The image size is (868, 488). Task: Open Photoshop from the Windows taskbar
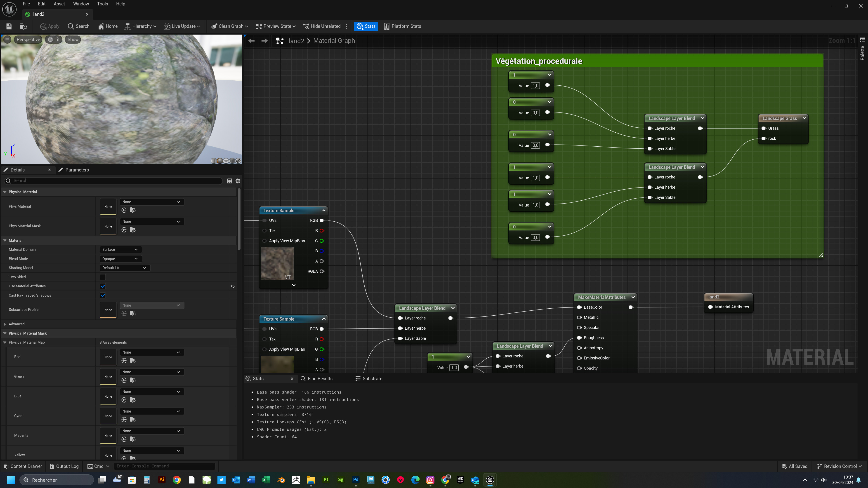coord(356,480)
